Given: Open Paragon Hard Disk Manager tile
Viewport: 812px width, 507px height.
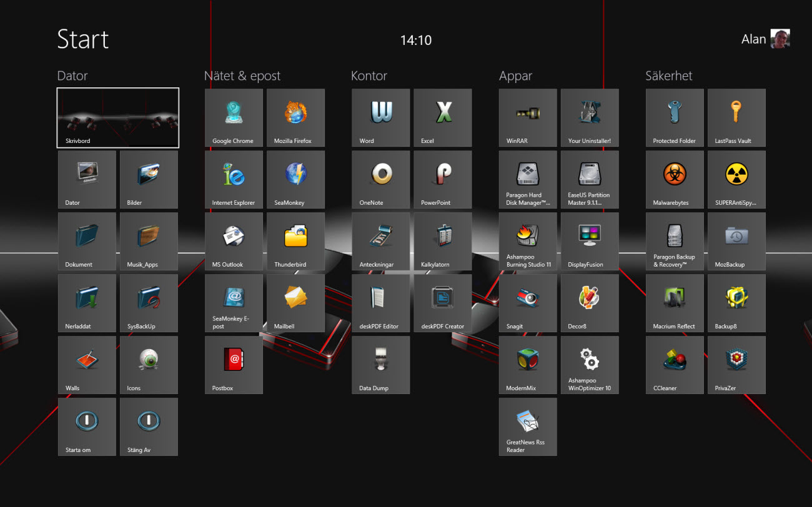Looking at the screenshot, I should (x=528, y=179).
